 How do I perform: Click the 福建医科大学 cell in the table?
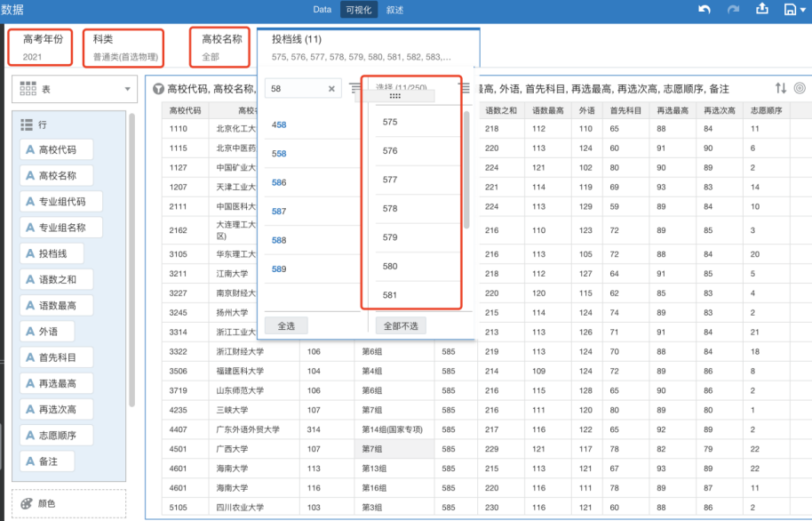pyautogui.click(x=255, y=371)
